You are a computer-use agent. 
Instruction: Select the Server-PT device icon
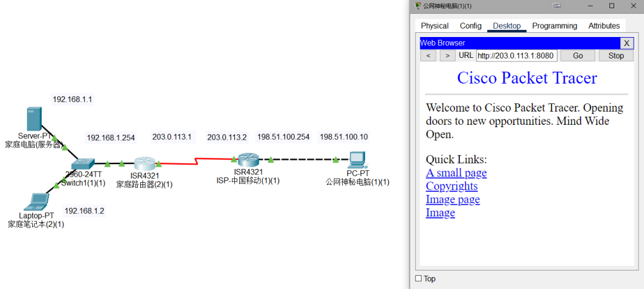[33, 118]
